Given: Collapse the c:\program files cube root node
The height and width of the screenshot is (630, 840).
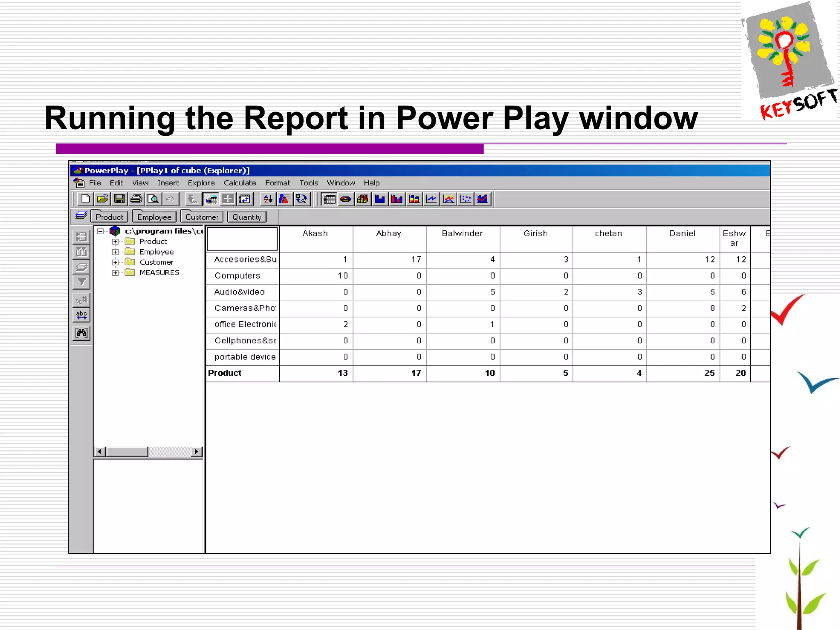Looking at the screenshot, I should click(100, 231).
